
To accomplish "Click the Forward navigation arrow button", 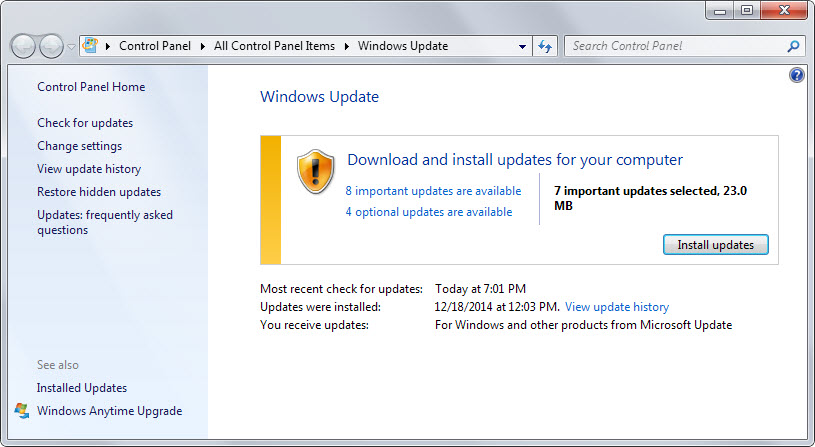I will (x=51, y=46).
